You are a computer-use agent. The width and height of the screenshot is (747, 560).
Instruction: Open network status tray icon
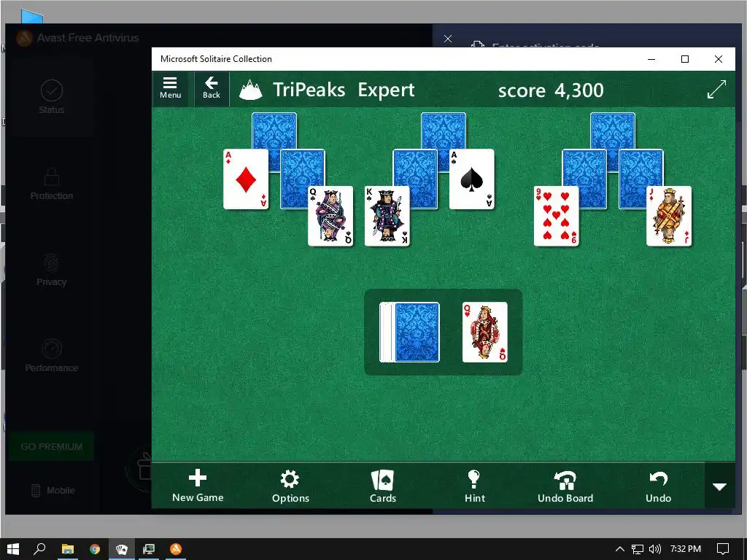638,549
